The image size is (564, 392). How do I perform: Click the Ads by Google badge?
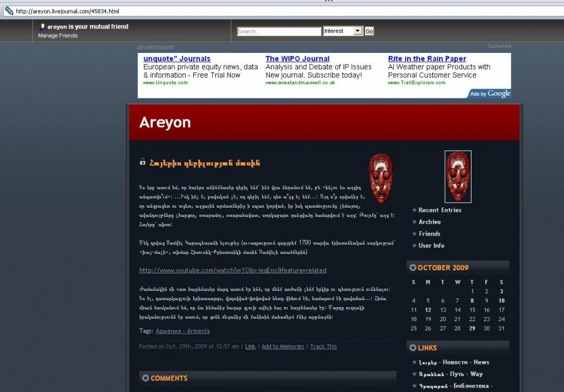point(490,94)
